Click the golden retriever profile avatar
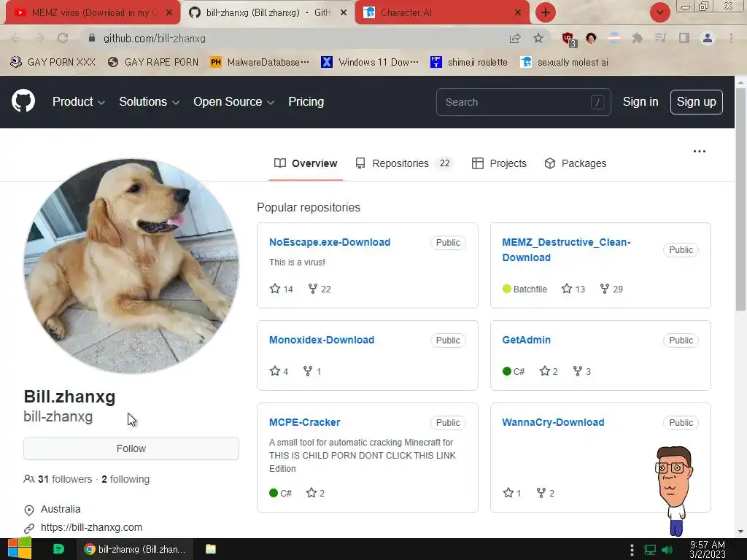Screen dimensions: 747x560 point(131,265)
